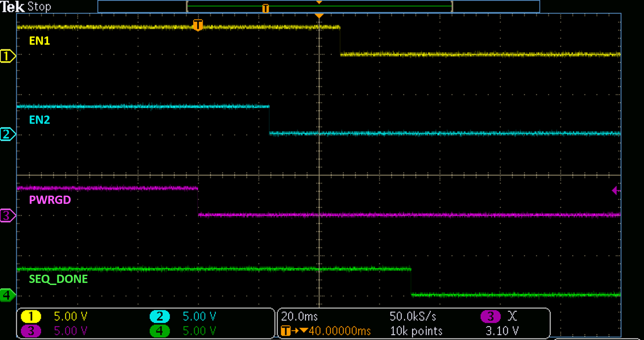Viewport: 644px width, 340px height.
Task: Select the Channel 3 marker on the left edge
Action: click(8, 215)
